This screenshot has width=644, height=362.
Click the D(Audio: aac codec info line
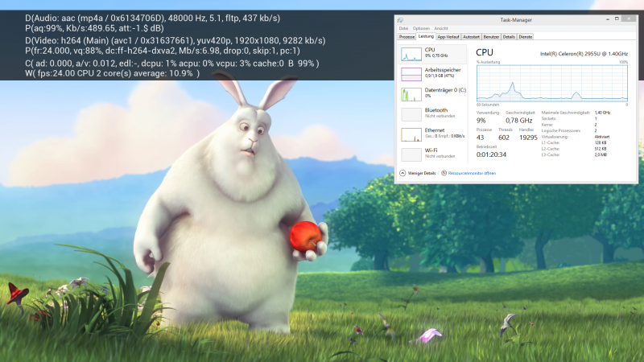pos(152,18)
